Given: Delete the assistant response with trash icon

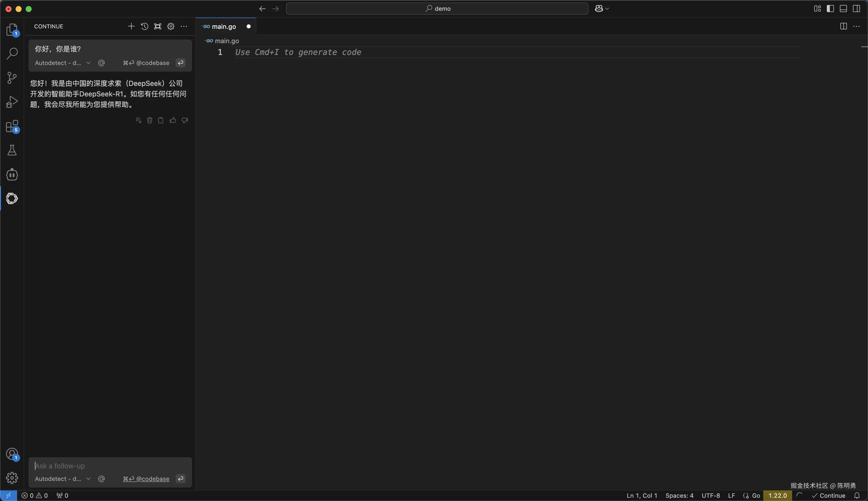Looking at the screenshot, I should 149,120.
